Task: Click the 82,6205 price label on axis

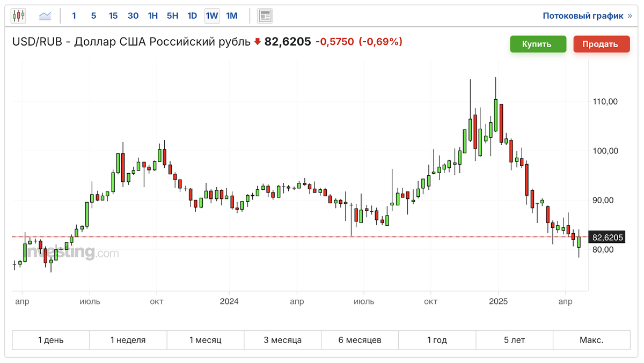Action: tap(608, 237)
